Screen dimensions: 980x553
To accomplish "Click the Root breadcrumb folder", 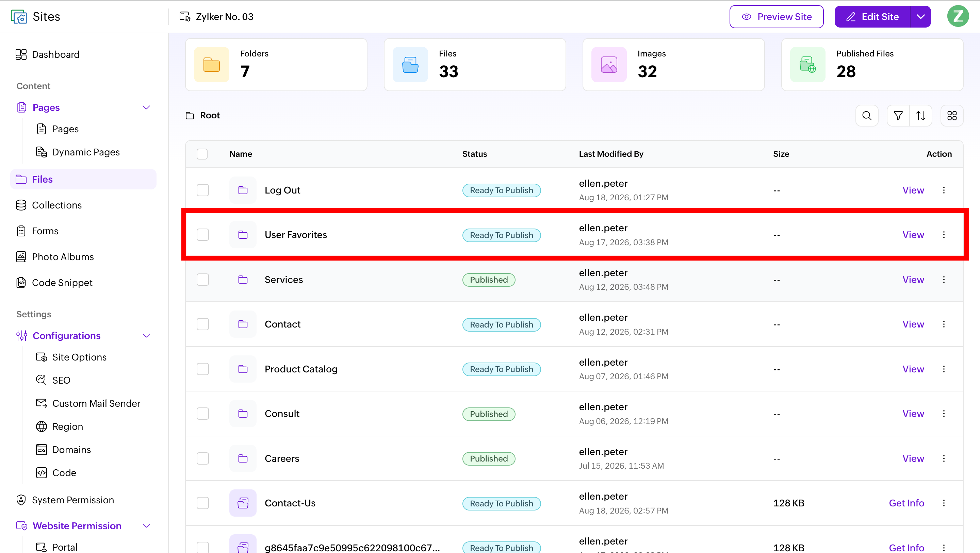I will [210, 116].
